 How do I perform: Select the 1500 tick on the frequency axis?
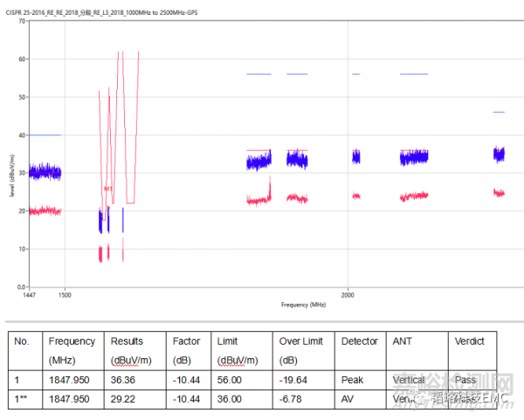pos(64,294)
